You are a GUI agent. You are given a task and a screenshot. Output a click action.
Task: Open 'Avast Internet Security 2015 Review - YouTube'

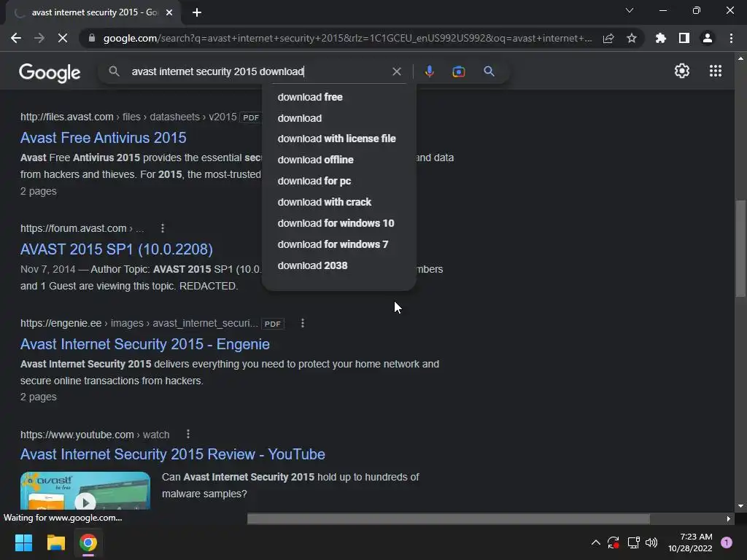coord(172,454)
